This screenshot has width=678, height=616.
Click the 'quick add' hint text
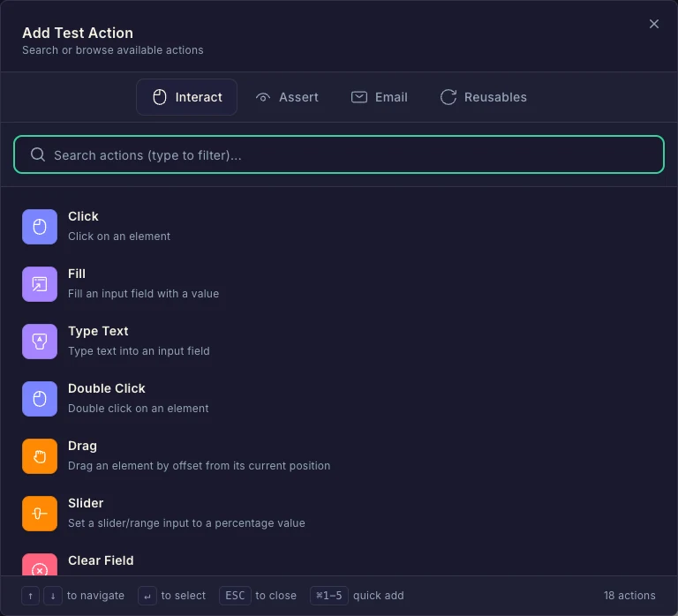[379, 596]
